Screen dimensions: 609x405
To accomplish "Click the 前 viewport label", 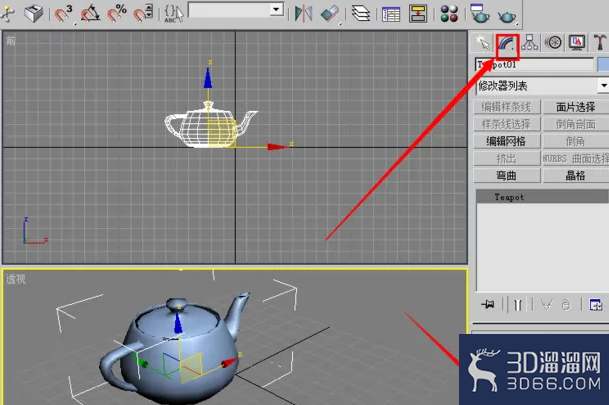I will click(x=11, y=40).
